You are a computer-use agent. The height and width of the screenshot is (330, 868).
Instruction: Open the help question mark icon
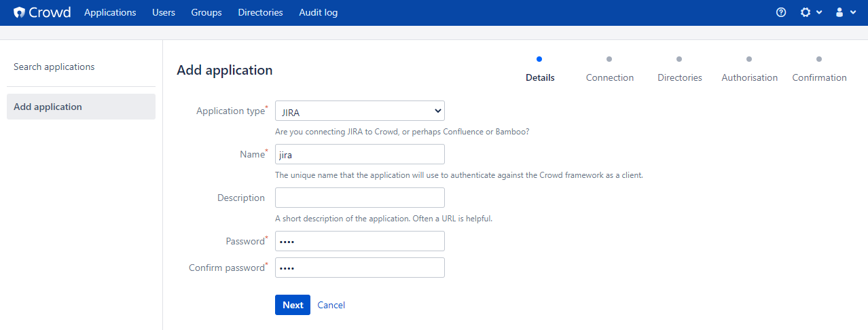(781, 12)
